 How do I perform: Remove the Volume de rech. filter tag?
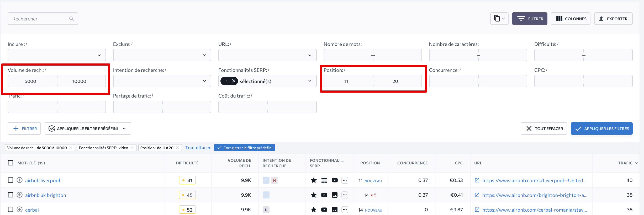(71, 148)
